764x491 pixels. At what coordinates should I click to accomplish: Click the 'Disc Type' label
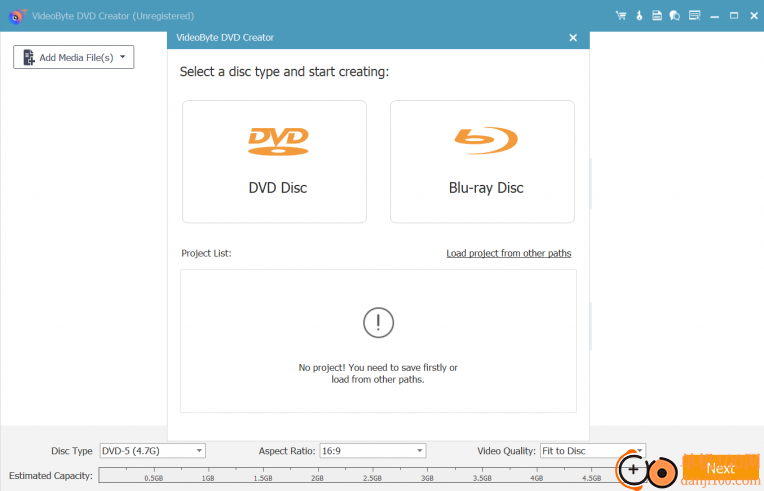(x=72, y=451)
